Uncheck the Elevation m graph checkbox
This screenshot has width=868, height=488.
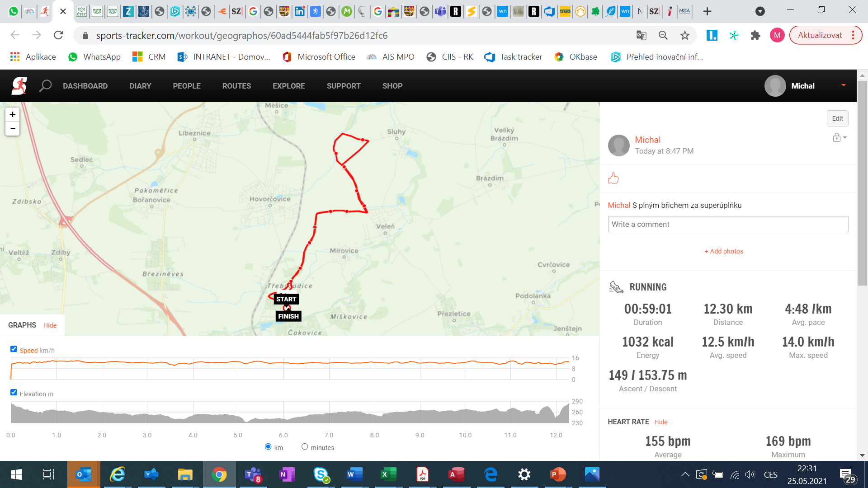click(14, 392)
